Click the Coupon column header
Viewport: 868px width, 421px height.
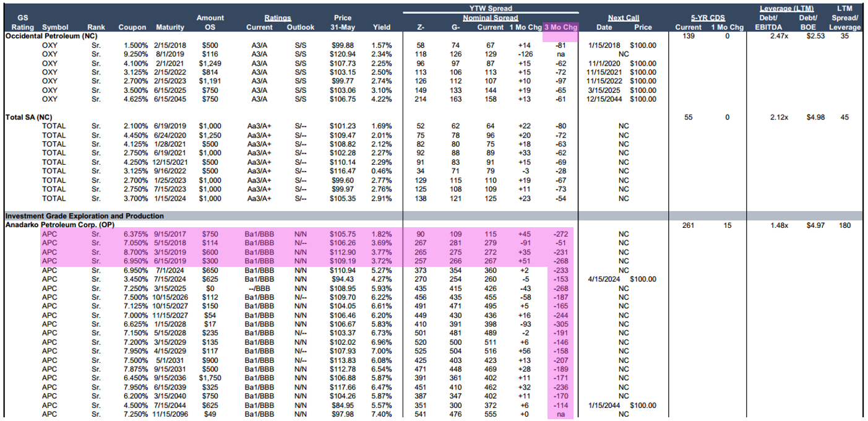[x=131, y=28]
